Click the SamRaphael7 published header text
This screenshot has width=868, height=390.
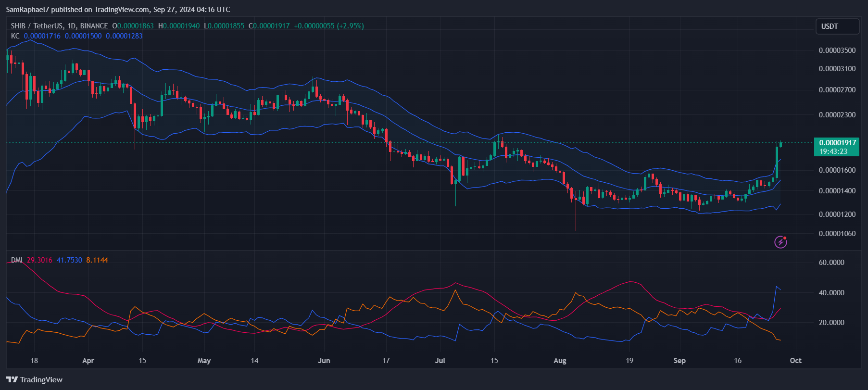(x=118, y=10)
